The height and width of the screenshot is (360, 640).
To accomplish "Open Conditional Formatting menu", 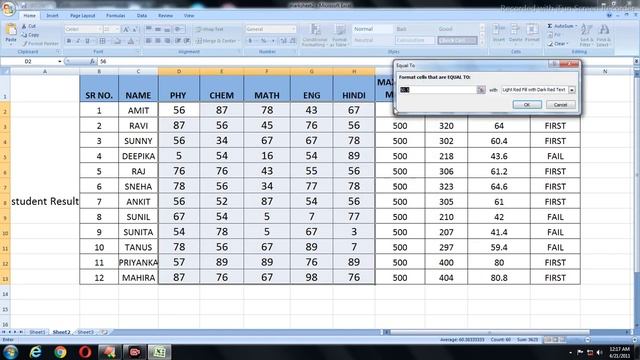I will [x=315, y=35].
